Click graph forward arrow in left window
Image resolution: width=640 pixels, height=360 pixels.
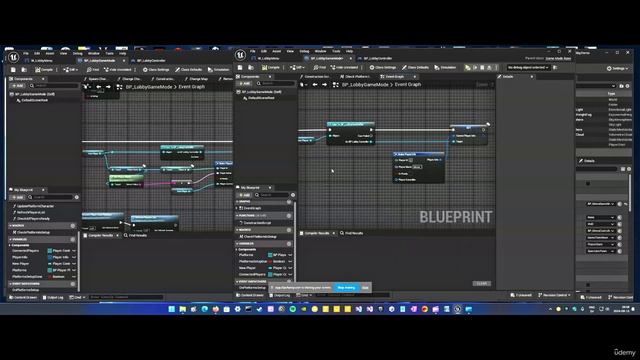pos(108,87)
